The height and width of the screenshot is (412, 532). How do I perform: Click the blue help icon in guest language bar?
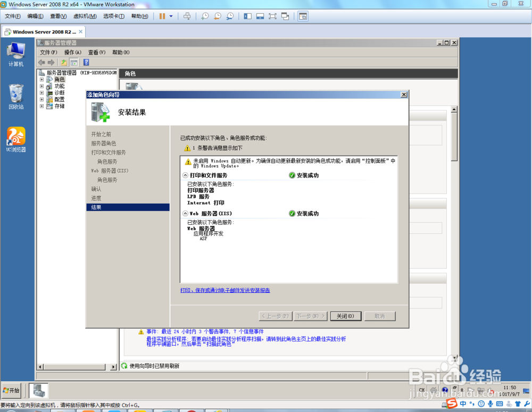445,390
